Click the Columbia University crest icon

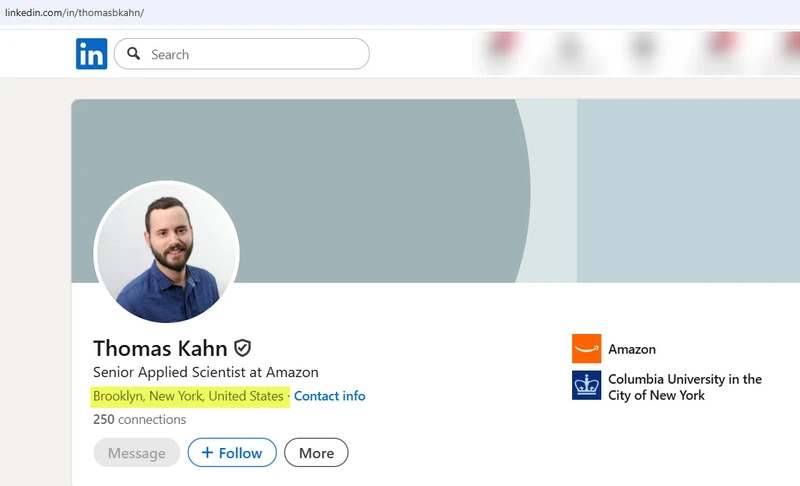coord(587,386)
